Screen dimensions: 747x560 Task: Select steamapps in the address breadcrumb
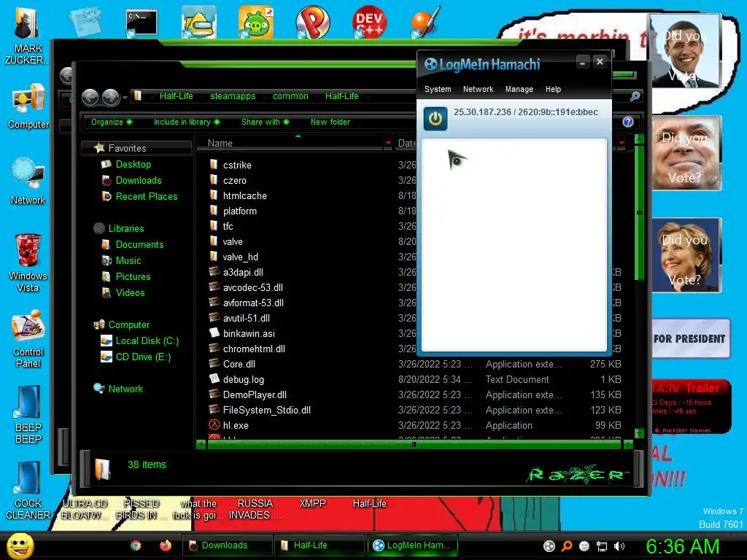(x=233, y=96)
